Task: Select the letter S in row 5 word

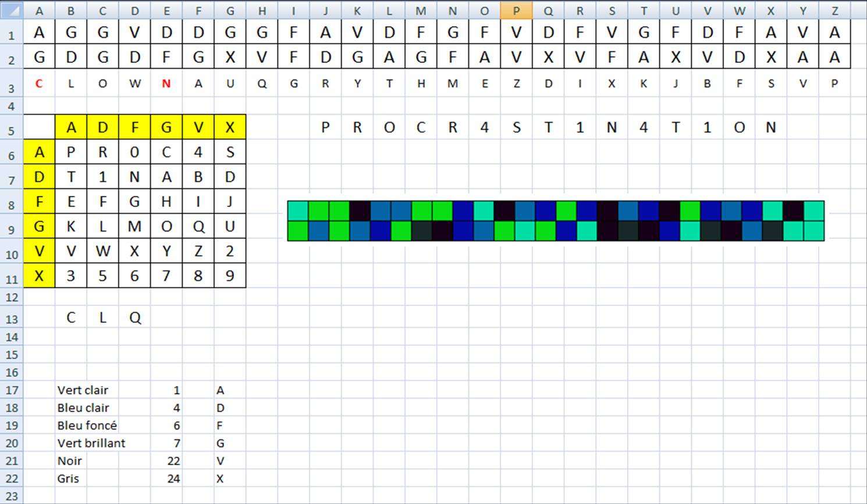Action: click(x=516, y=127)
